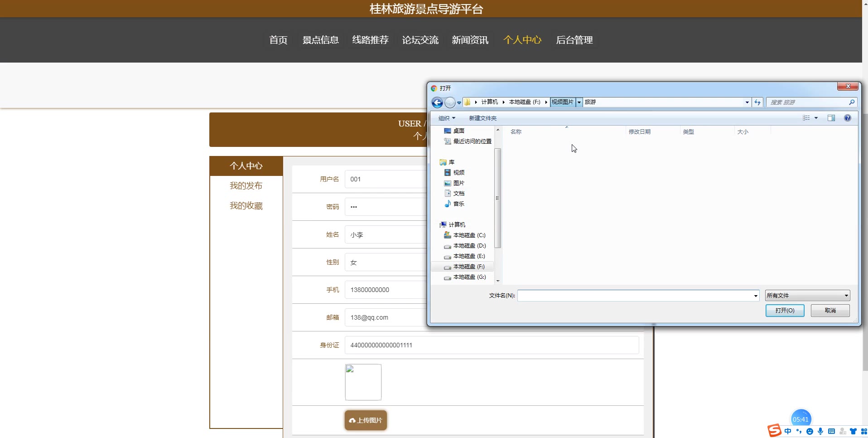868x438 pixels.
Task: Click the refresh icon beside address bar
Action: (x=757, y=102)
